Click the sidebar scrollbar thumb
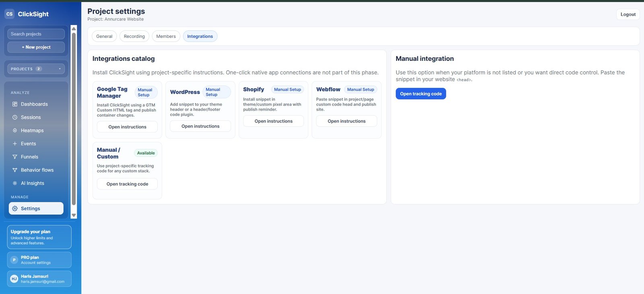The width and height of the screenshot is (644, 294). pyautogui.click(x=74, y=119)
